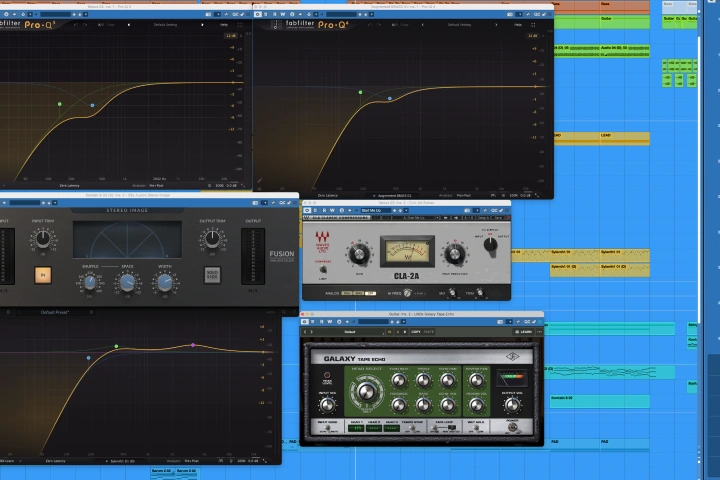Click the previous preset arrow in Galaxy Tape Echo
Image resolution: width=720 pixels, height=480 pixels.
click(305, 332)
